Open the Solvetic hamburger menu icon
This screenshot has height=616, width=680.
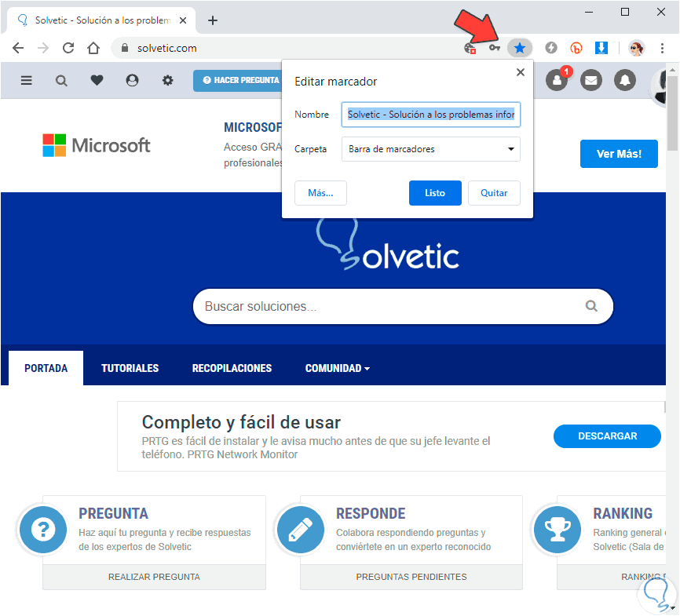point(27,80)
